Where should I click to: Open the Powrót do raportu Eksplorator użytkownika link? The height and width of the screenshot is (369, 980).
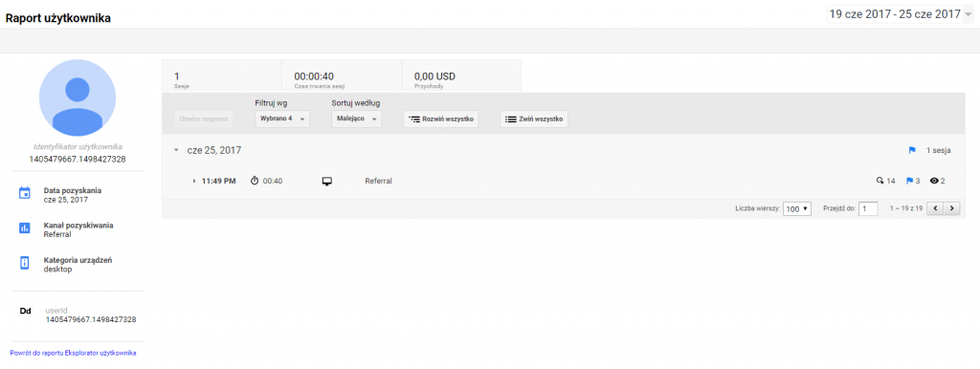click(x=73, y=354)
